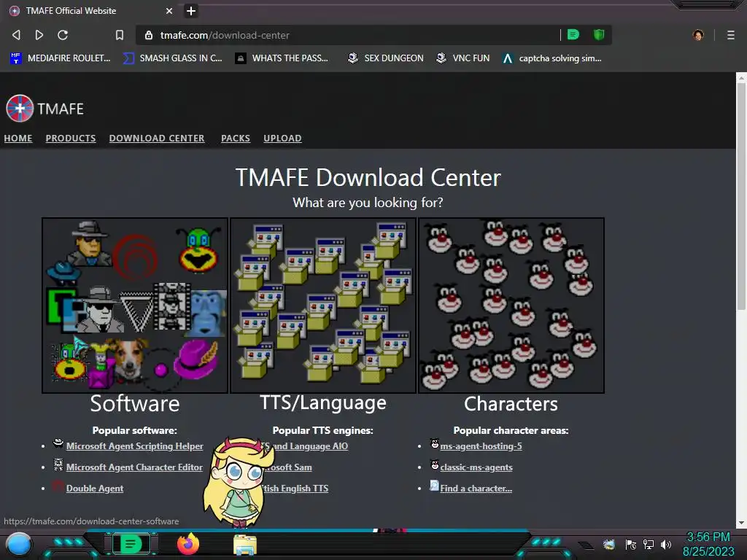
Task: Click the search icon beside Find a character
Action: [435, 485]
